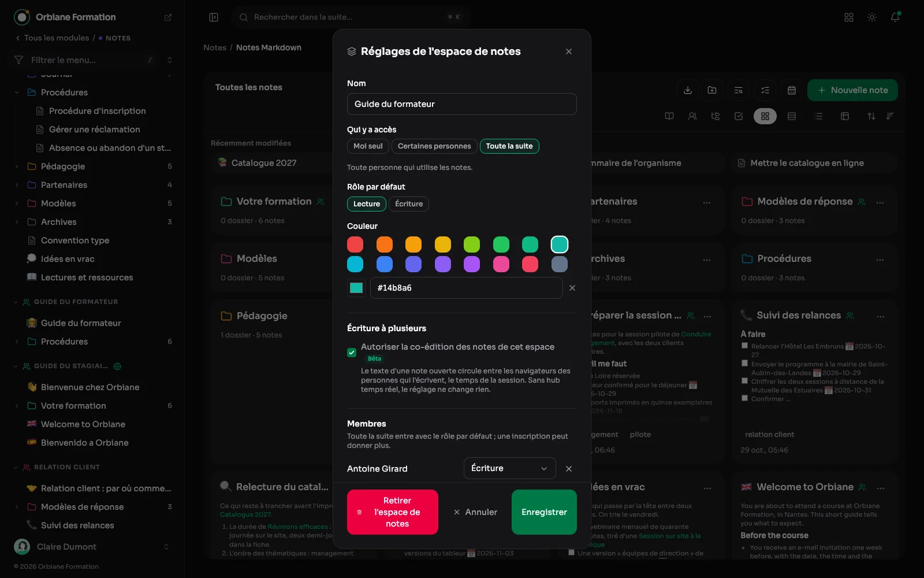Image resolution: width=924 pixels, height=578 pixels.
Task: Open 'Idées en vrac' in sidebar
Action: [68, 259]
